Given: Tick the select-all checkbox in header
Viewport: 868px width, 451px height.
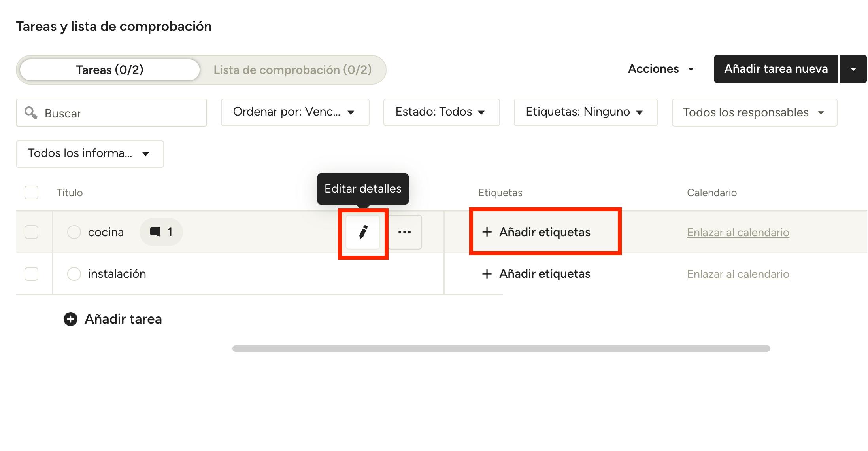Looking at the screenshot, I should (32, 193).
